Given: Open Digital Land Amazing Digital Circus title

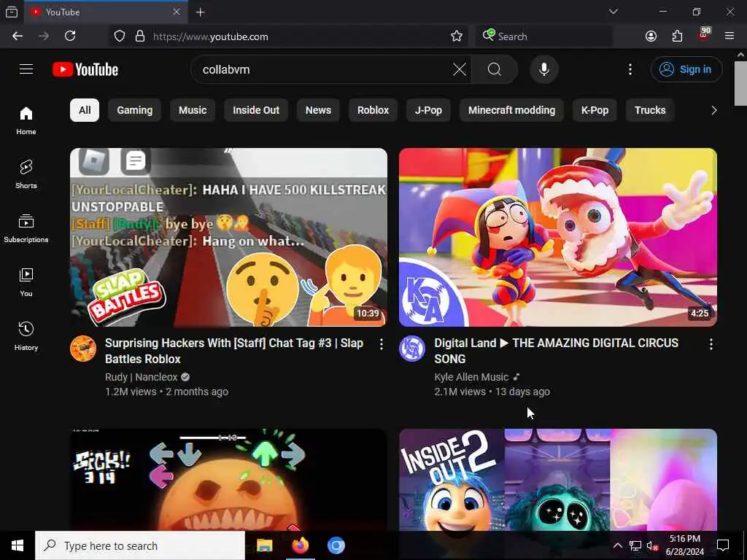Looking at the screenshot, I should [x=557, y=351].
